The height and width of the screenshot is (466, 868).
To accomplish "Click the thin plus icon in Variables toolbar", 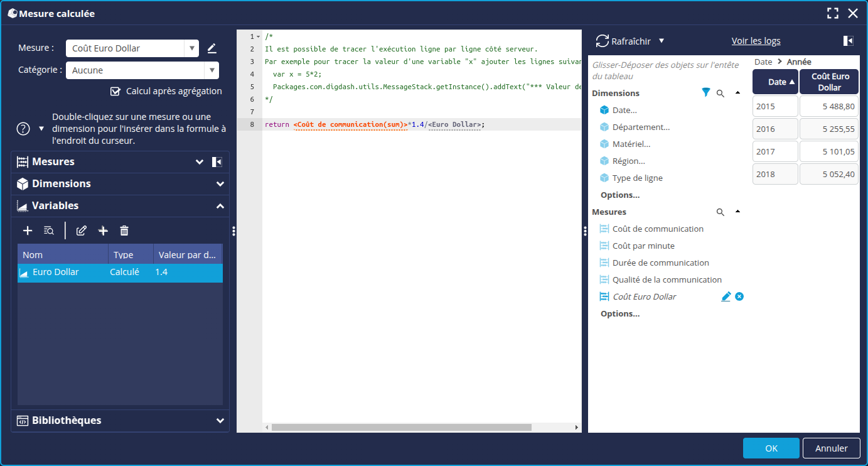I will click(x=28, y=231).
